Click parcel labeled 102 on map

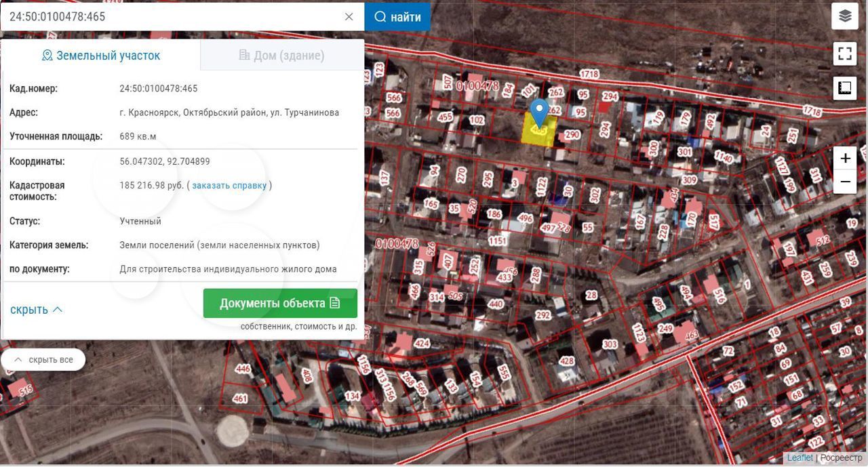(477, 121)
